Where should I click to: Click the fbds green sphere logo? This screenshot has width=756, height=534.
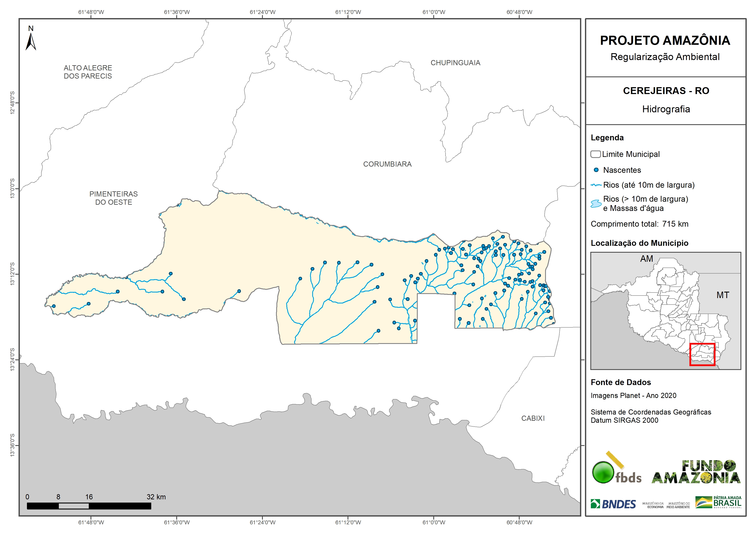tap(603, 472)
